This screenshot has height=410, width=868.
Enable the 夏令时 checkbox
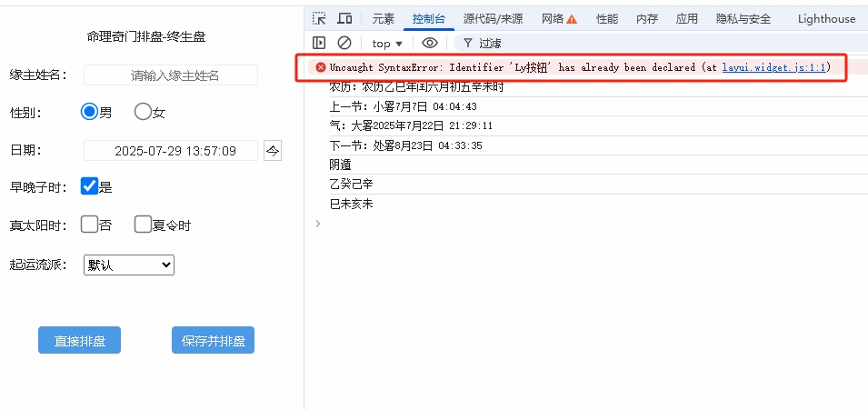pos(143,225)
